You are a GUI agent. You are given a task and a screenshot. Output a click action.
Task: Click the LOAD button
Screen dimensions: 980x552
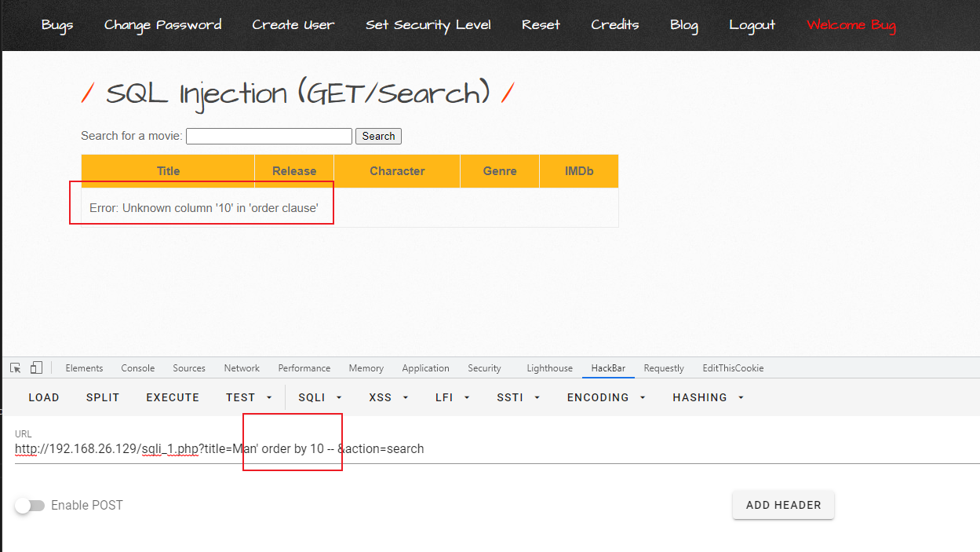tap(44, 397)
